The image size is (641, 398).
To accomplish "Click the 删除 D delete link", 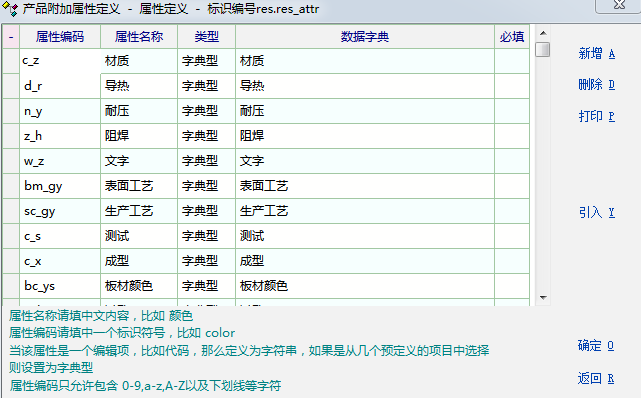I will [x=596, y=85].
